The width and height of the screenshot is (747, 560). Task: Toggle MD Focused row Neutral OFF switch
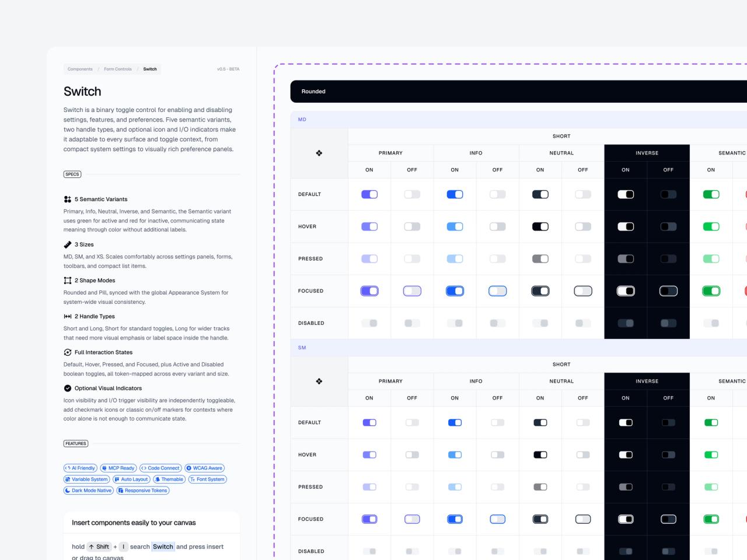coord(583,291)
